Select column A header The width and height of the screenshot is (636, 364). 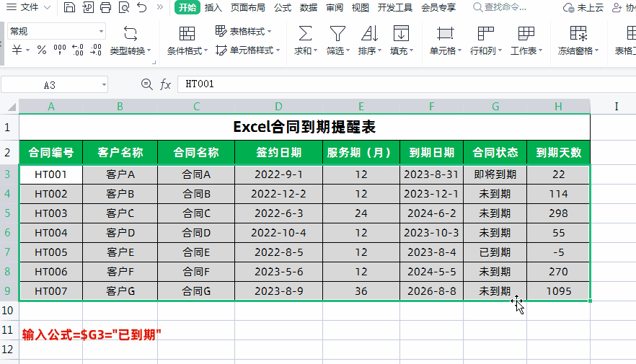50,107
